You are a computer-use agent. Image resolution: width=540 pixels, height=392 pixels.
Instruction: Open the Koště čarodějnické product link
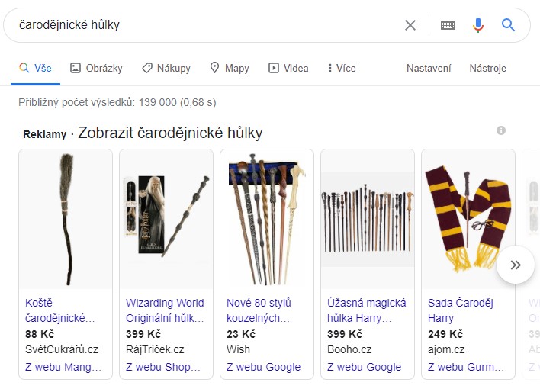[x=60, y=310]
